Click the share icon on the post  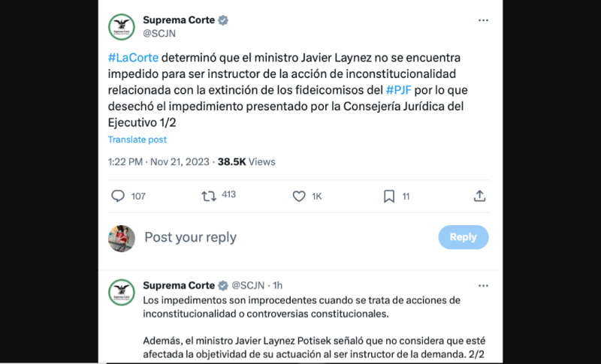coord(480,197)
